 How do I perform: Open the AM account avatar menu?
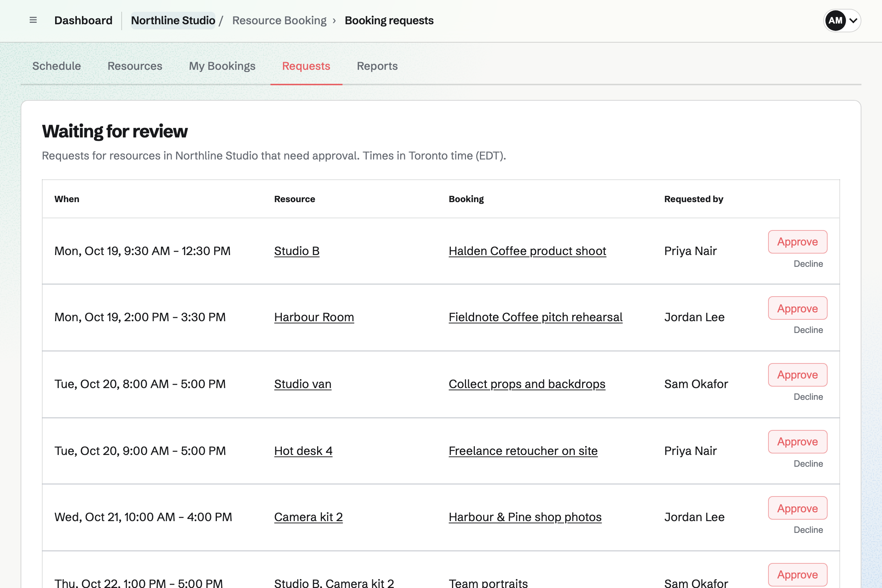coord(842,21)
